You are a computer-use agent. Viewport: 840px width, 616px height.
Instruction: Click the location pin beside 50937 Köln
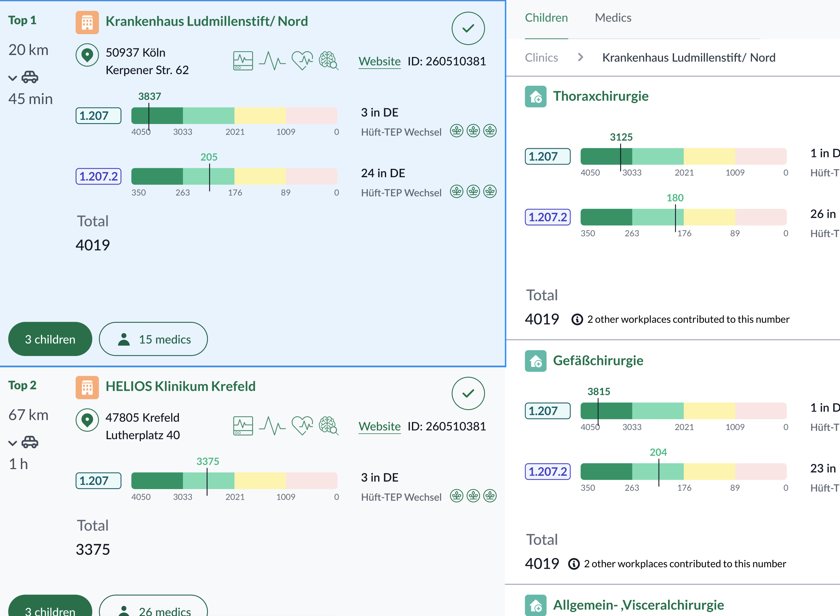(87, 55)
